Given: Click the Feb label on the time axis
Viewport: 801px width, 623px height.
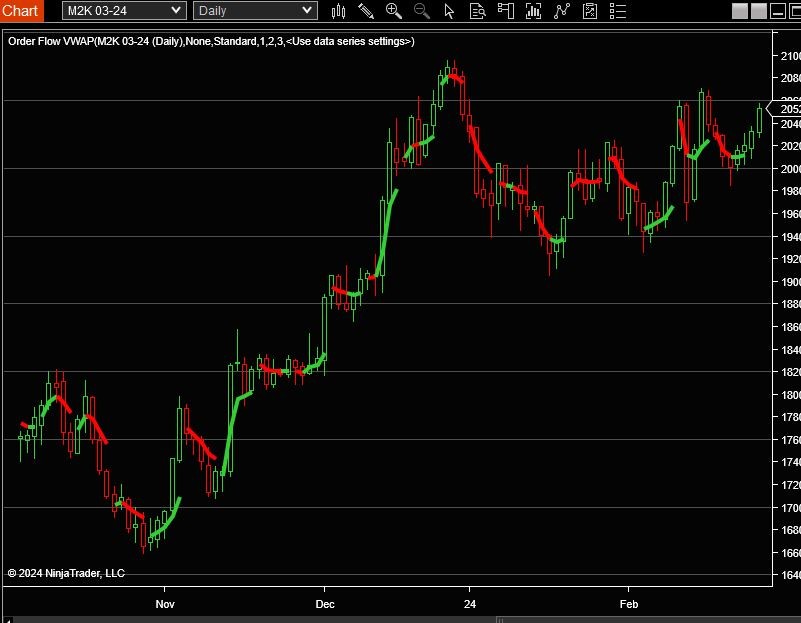Looking at the screenshot, I should pyautogui.click(x=629, y=604).
